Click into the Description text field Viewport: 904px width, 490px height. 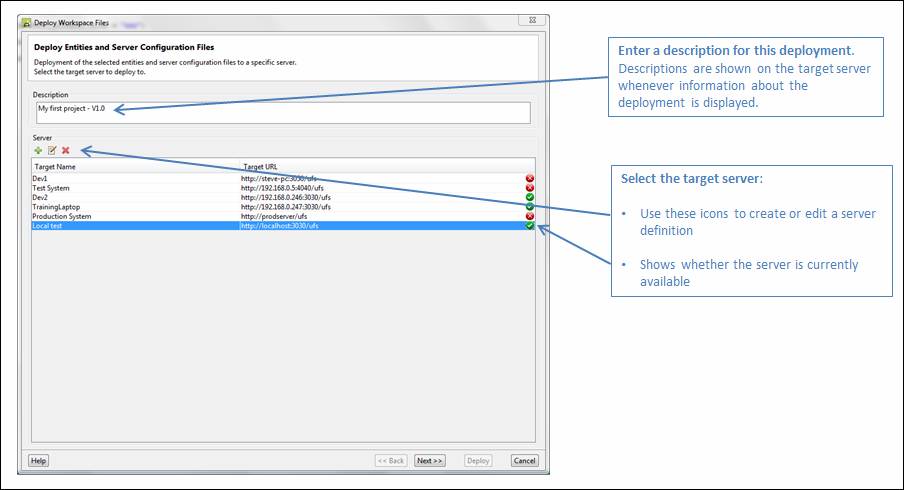[x=280, y=112]
